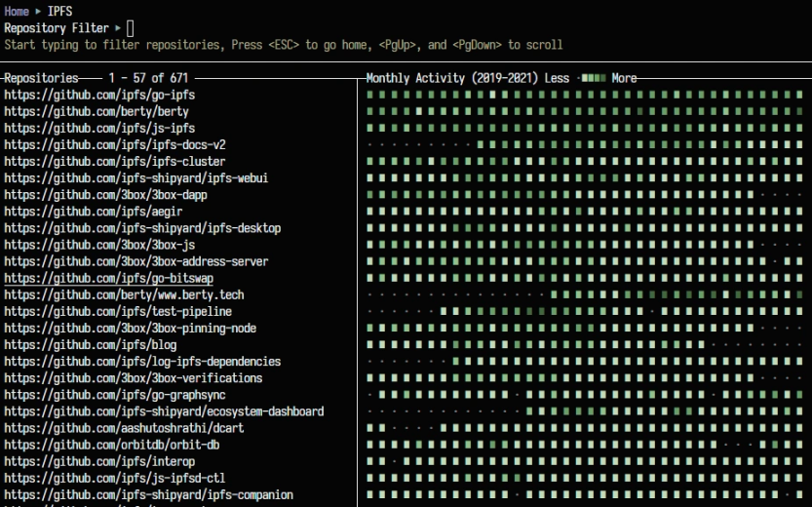Screen dimensions: 812x507
Task: Open the ipfs/blog repository link
Action: pyautogui.click(x=91, y=344)
